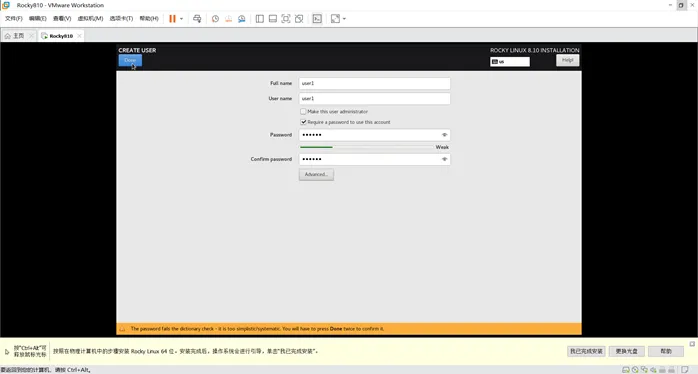
Task: Click the 更换光盘 button
Action: [x=626, y=351]
